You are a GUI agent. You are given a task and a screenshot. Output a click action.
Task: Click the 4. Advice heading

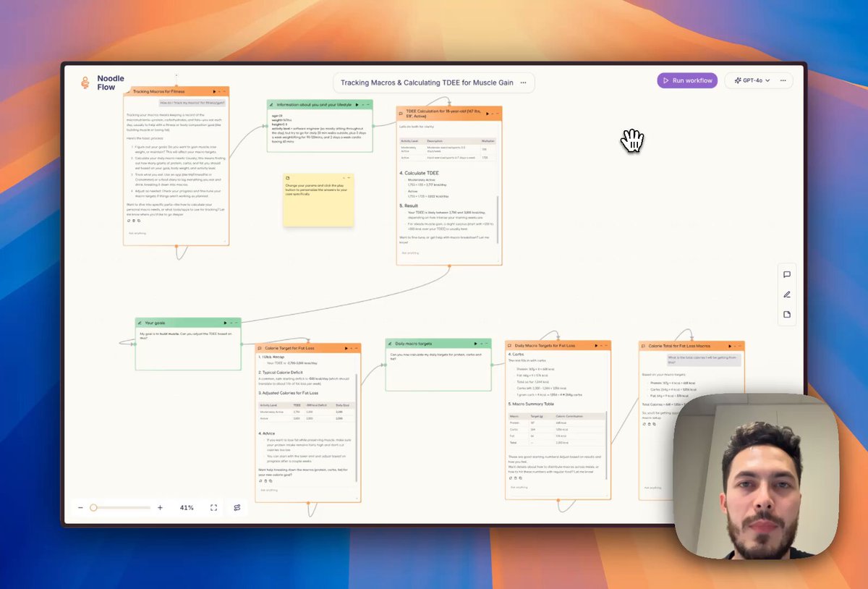pyautogui.click(x=268, y=433)
